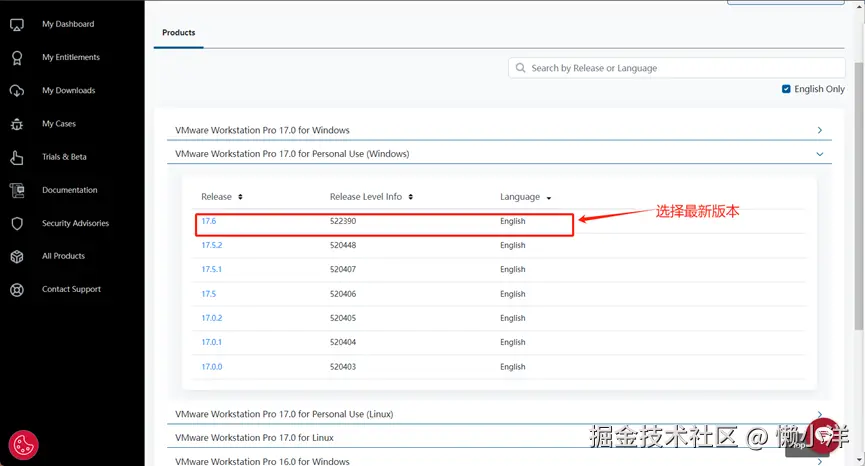865x466 pixels.
Task: Click release level value 522390
Action: click(343, 221)
